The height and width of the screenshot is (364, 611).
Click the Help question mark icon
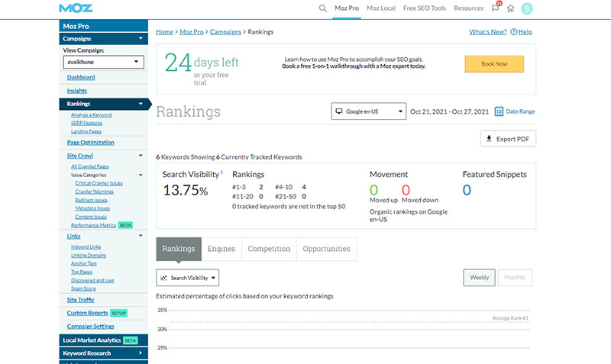tap(514, 32)
